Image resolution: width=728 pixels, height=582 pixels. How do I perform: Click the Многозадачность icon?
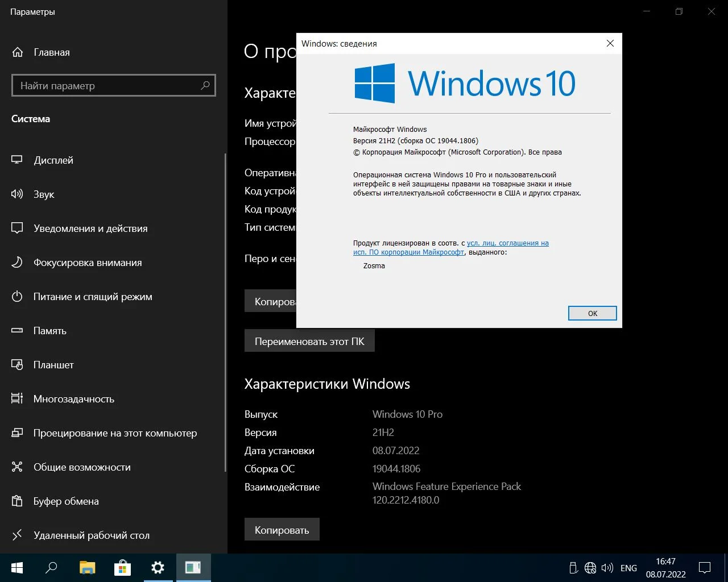point(18,399)
